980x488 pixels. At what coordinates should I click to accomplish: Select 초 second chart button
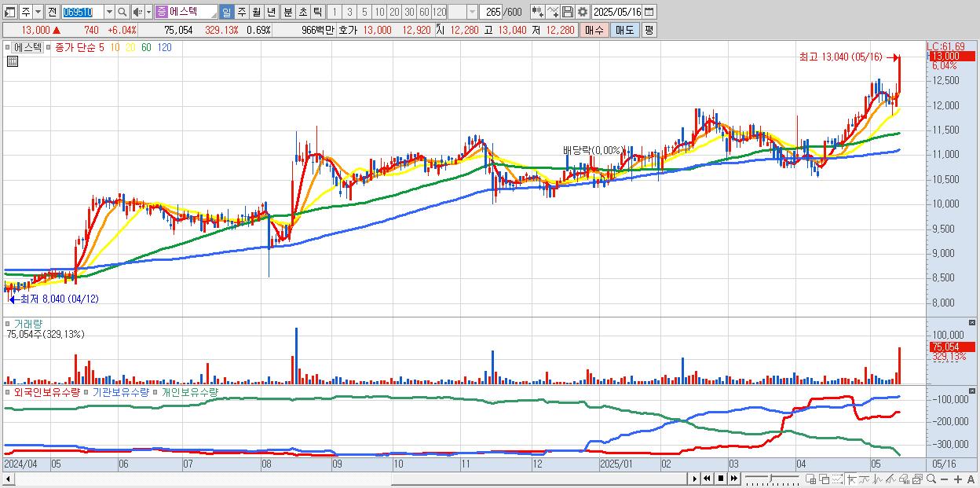[302, 12]
